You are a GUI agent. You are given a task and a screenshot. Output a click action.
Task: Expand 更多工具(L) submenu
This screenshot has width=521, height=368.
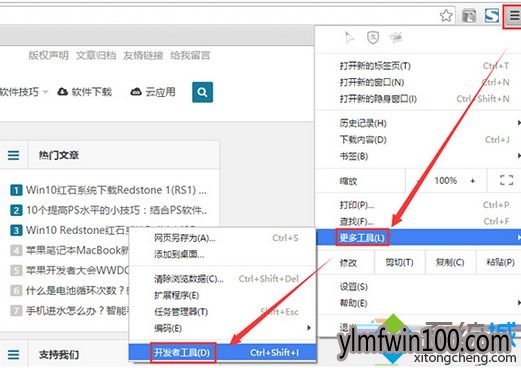(x=418, y=237)
